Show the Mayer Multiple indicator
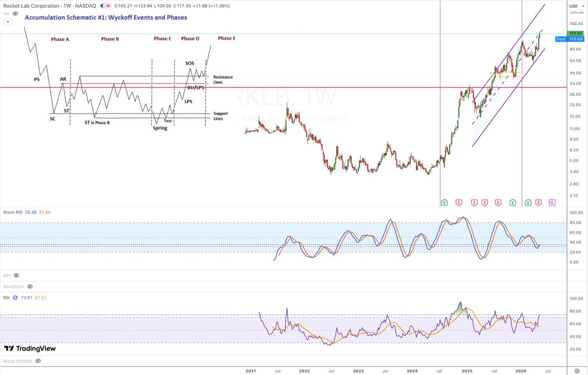 coord(38,361)
